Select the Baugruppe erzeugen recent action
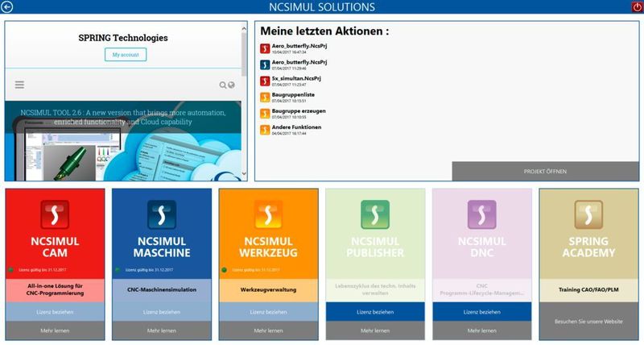The image size is (644, 345). pyautogui.click(x=299, y=111)
